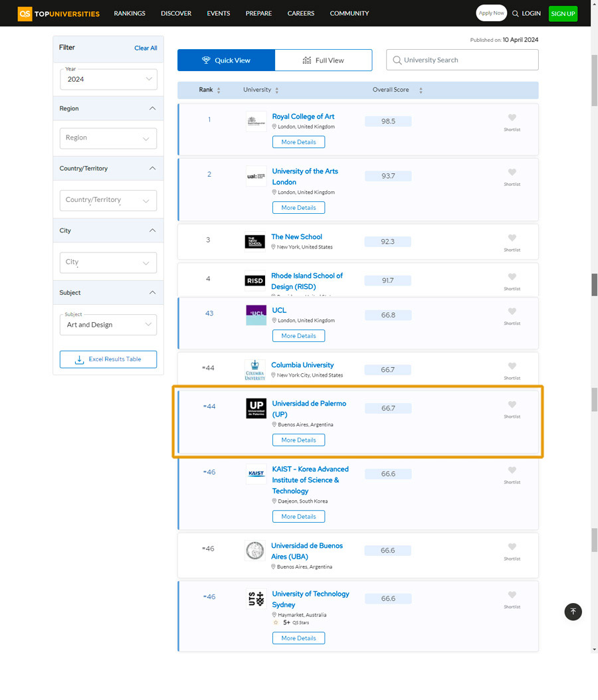Open the Year 2024 dropdown

(x=108, y=80)
